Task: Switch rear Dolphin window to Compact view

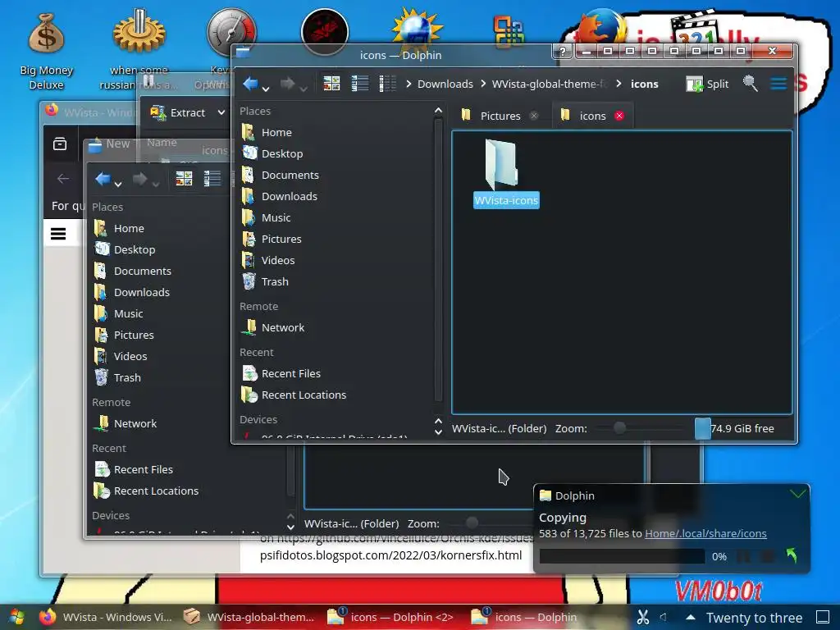Action: click(212, 179)
